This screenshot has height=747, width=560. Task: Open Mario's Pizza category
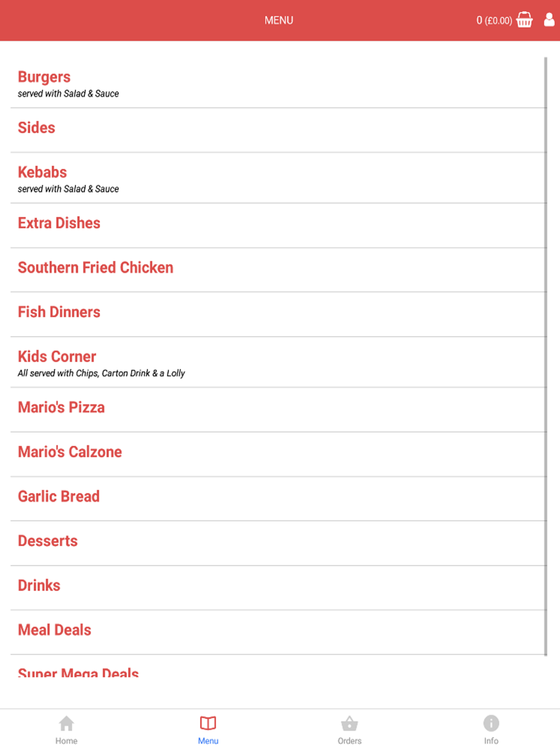click(278, 410)
